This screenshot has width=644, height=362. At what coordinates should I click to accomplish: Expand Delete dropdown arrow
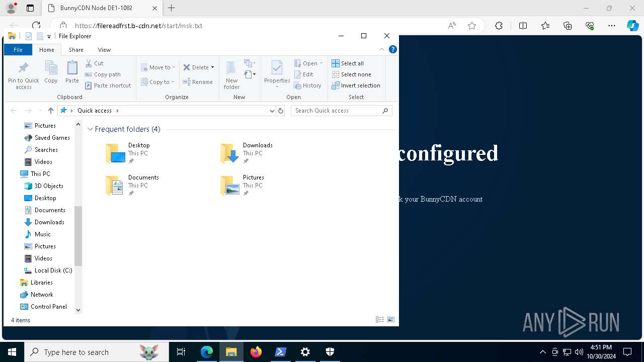tap(212, 67)
